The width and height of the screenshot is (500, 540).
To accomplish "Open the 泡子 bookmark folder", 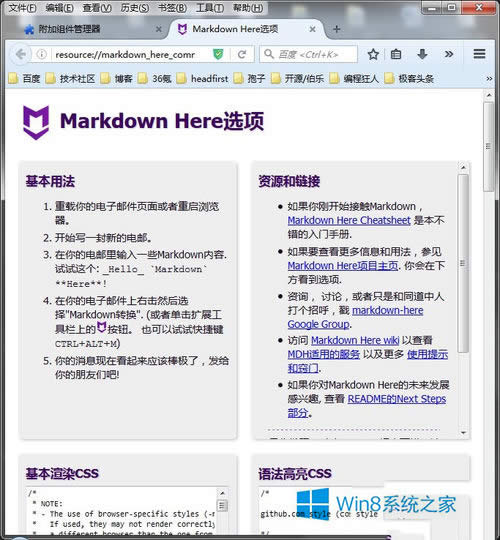I will [249, 79].
